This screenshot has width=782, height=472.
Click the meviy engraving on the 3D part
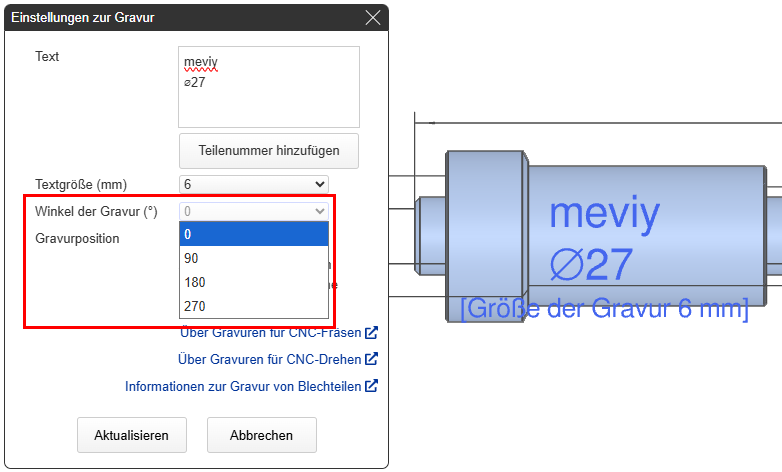pos(605,213)
